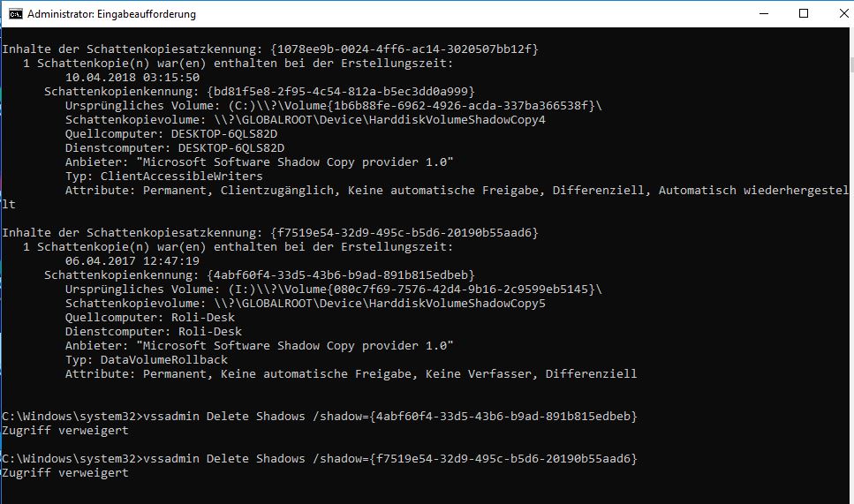Click the Schattenkopienkennung {bd81f5e8...} line

coord(260,92)
